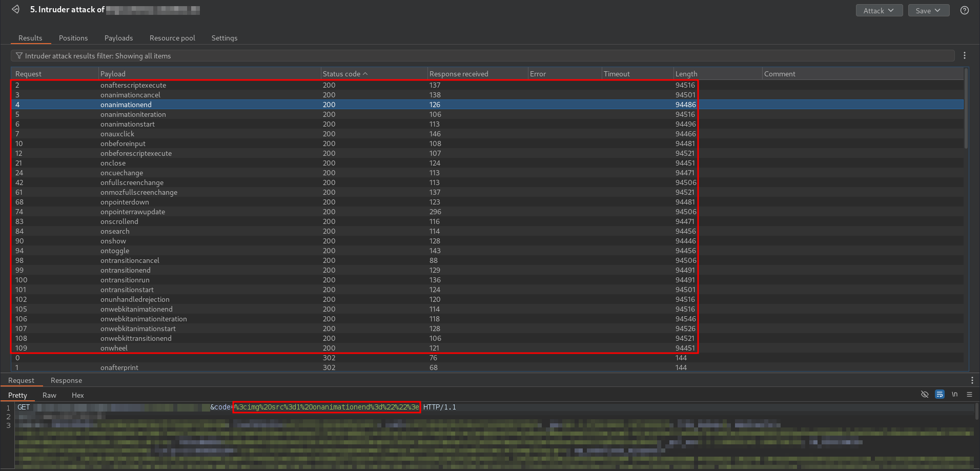
Task: Select the Response tab in lower panel
Action: click(x=66, y=380)
